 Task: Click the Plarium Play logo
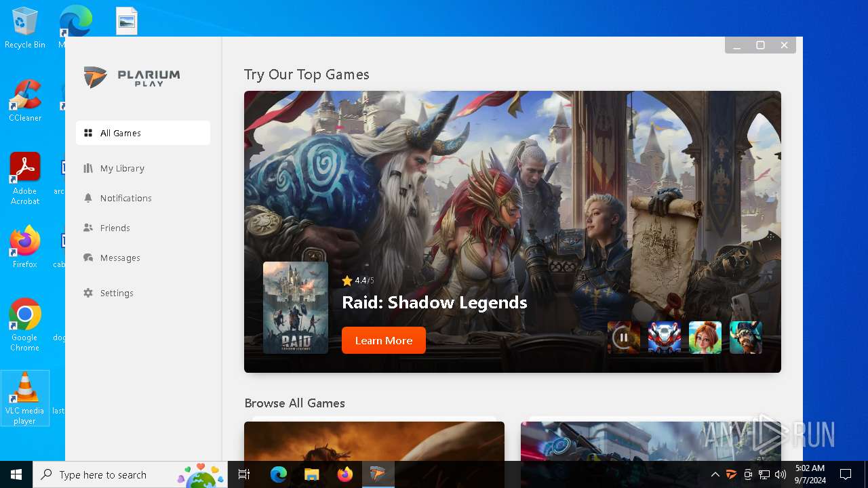pyautogui.click(x=132, y=77)
